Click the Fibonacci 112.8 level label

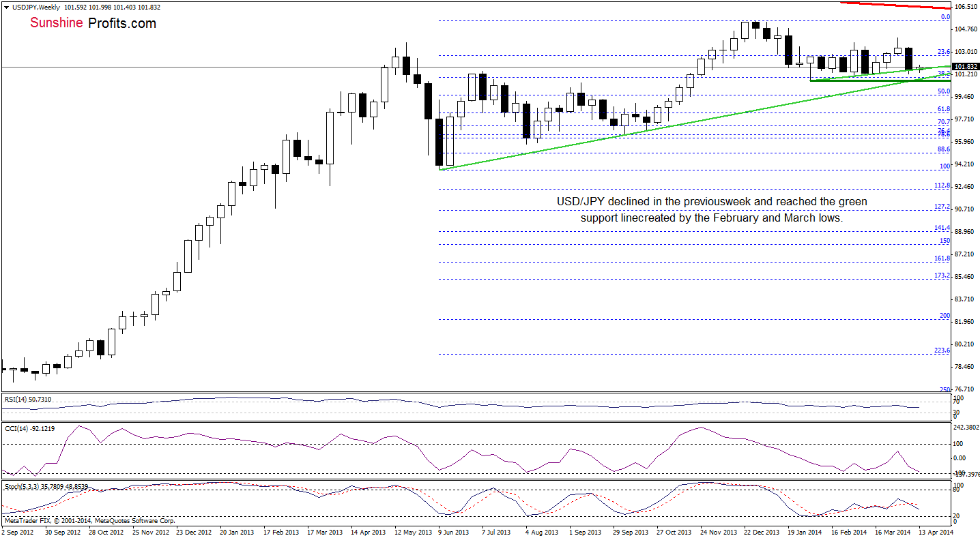(x=943, y=185)
